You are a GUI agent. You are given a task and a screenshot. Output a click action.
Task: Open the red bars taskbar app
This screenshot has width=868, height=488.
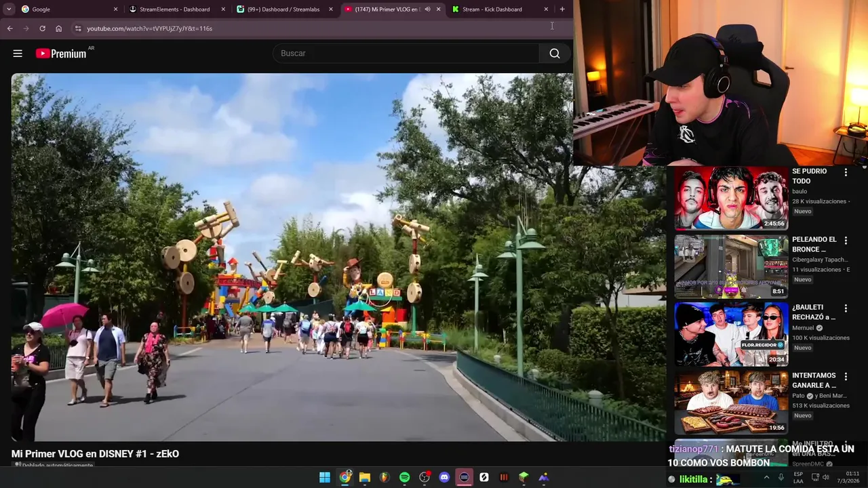[x=504, y=478]
